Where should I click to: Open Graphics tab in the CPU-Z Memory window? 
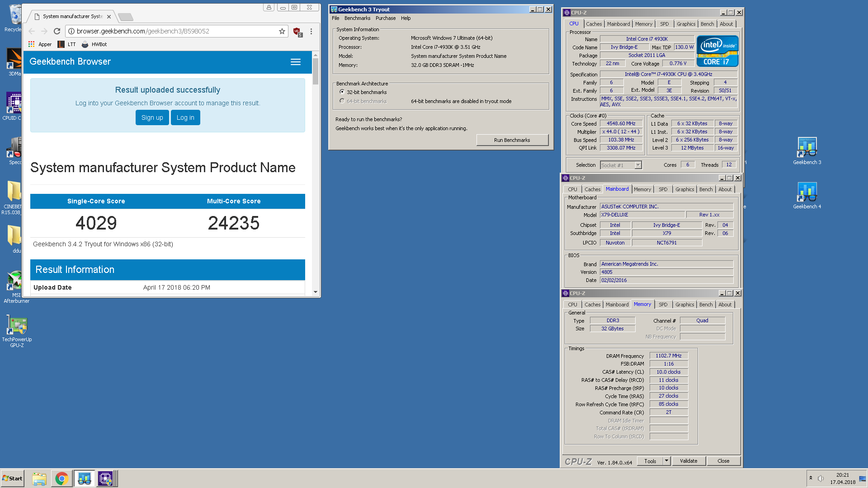(x=684, y=305)
